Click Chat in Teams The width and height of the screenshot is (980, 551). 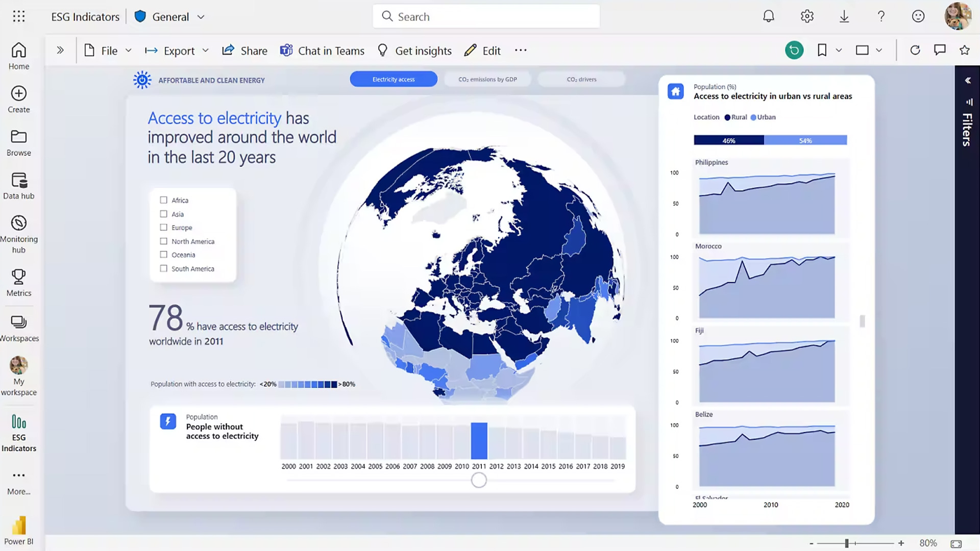click(322, 50)
